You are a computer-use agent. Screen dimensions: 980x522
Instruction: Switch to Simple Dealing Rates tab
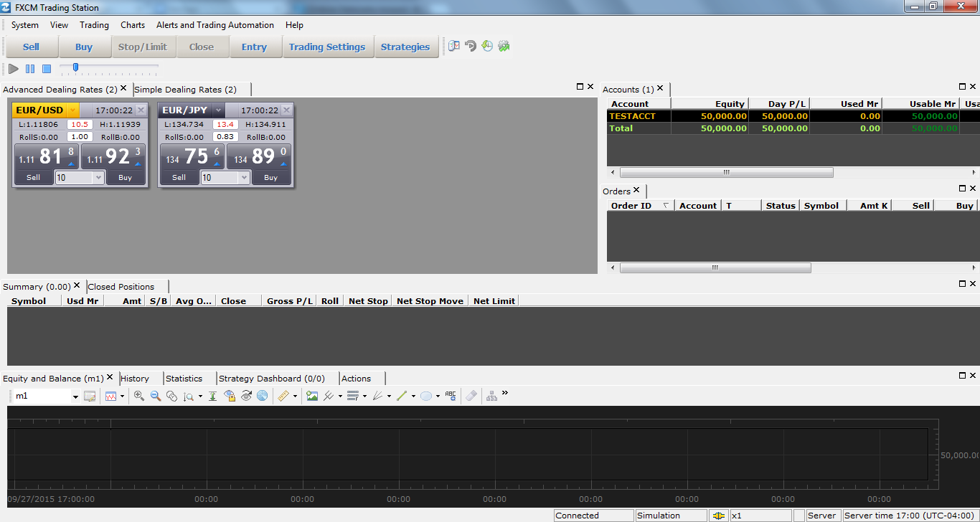[185, 90]
